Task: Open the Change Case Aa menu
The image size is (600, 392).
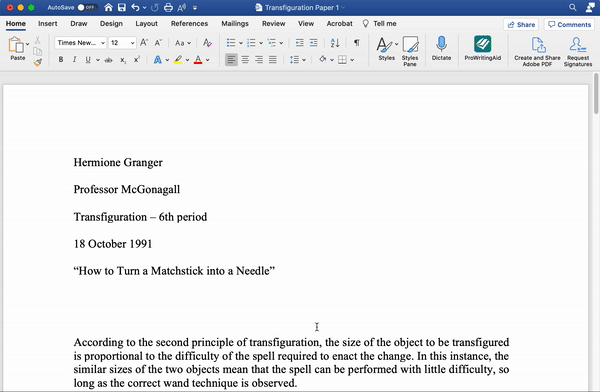Action: click(183, 43)
